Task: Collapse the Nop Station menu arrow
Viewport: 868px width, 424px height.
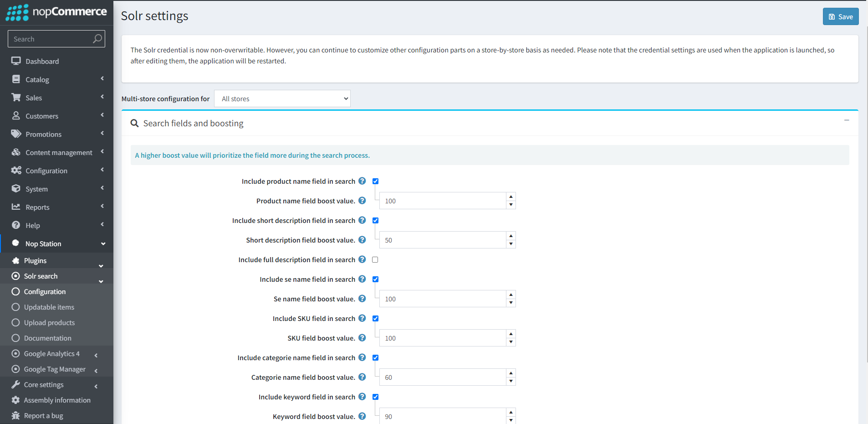Action: 103,244
